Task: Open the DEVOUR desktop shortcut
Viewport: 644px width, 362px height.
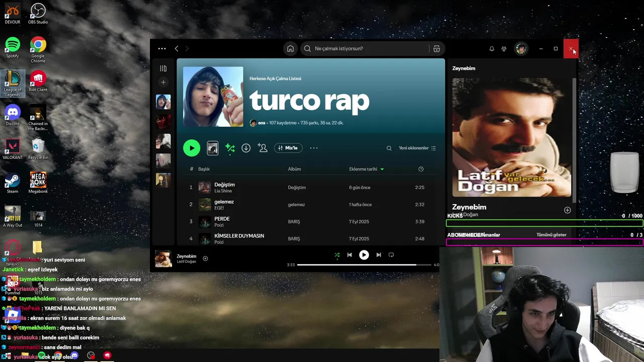Action: click(13, 14)
